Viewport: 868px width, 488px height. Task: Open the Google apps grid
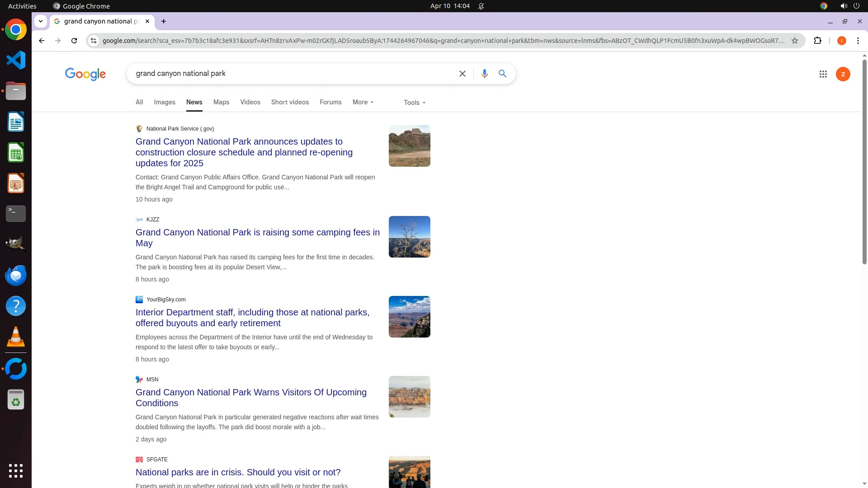823,74
